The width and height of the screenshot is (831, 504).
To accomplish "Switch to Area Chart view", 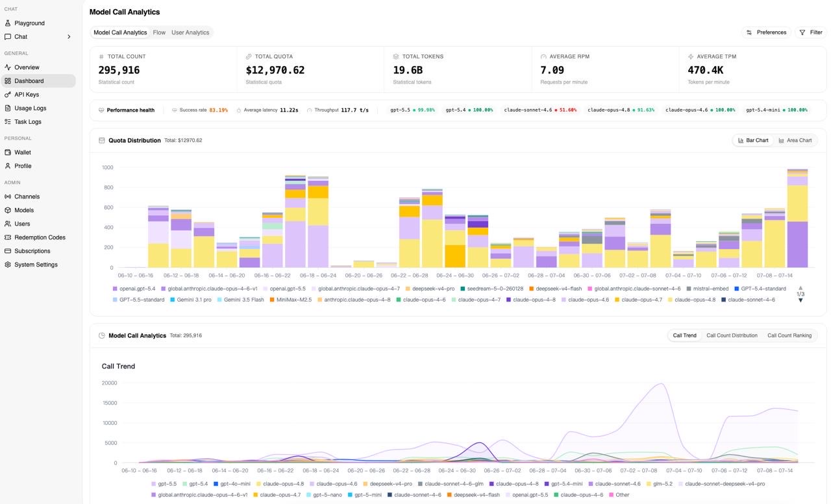I will tap(795, 140).
